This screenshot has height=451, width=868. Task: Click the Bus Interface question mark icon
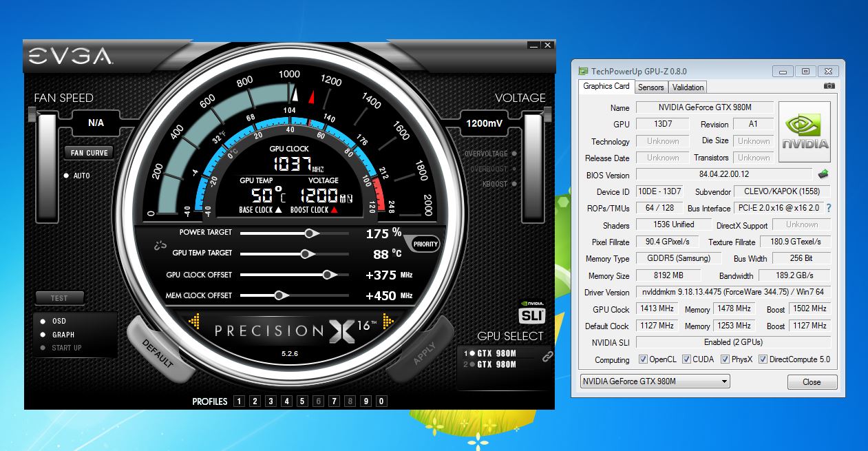829,208
